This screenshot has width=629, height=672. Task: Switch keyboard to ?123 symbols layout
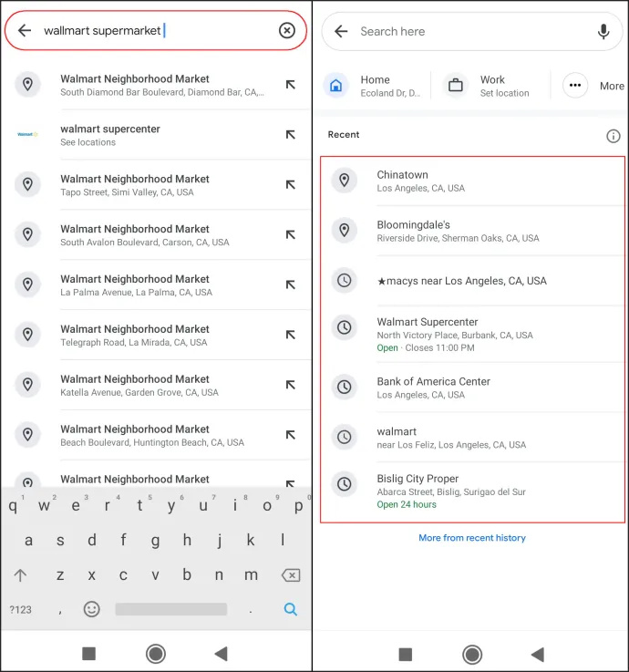click(21, 609)
